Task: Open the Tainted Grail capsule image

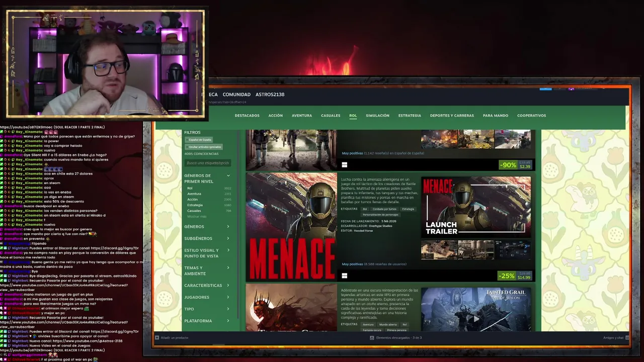Action: coord(291,308)
